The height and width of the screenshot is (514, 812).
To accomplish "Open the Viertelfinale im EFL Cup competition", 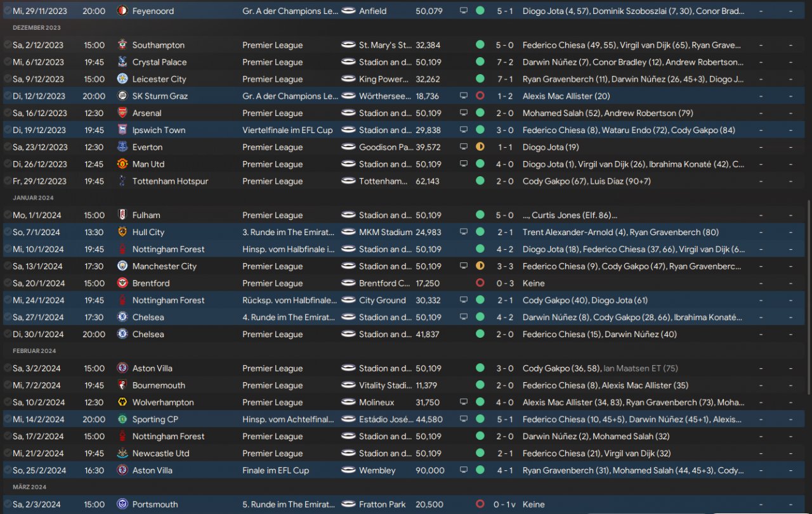I will pyautogui.click(x=287, y=130).
